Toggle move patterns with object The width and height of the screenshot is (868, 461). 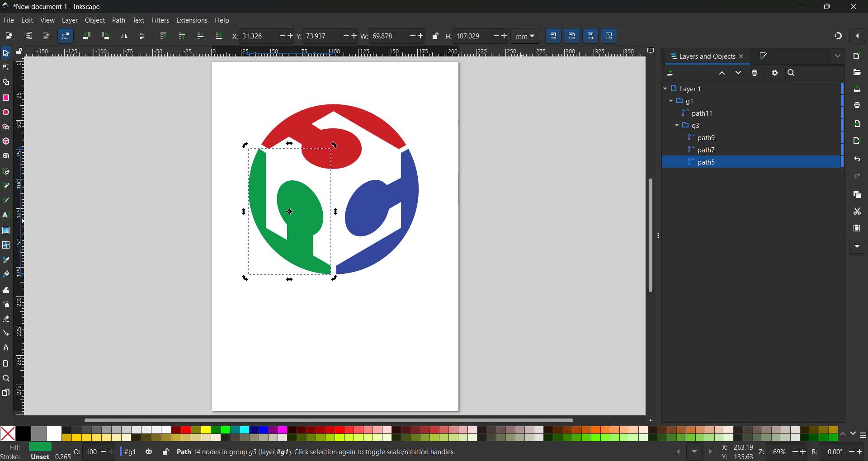click(609, 36)
